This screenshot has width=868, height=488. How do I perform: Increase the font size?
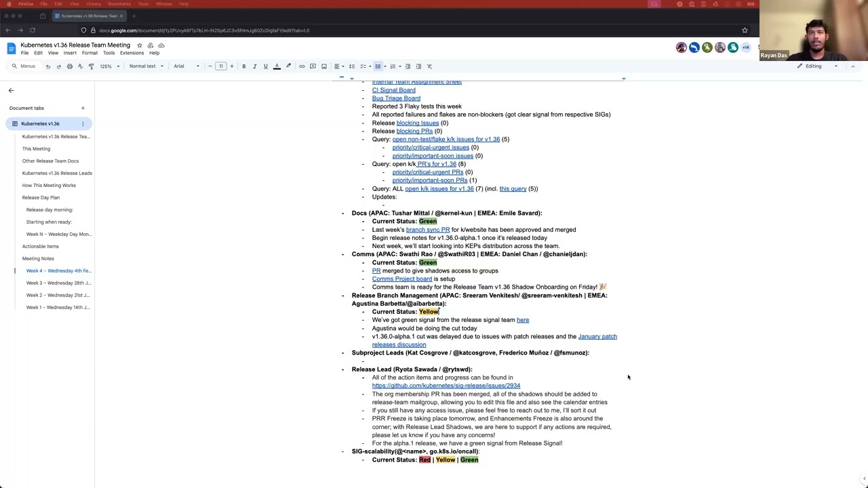pyautogui.click(x=231, y=66)
